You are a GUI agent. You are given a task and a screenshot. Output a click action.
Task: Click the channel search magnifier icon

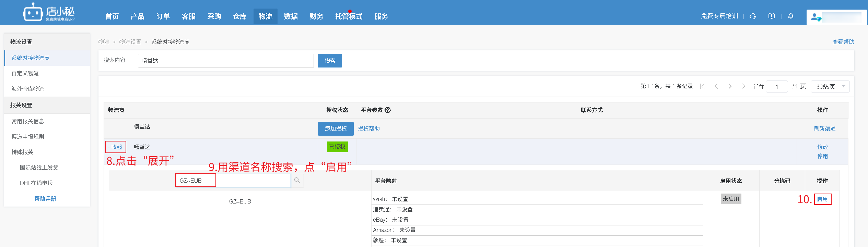[297, 181]
